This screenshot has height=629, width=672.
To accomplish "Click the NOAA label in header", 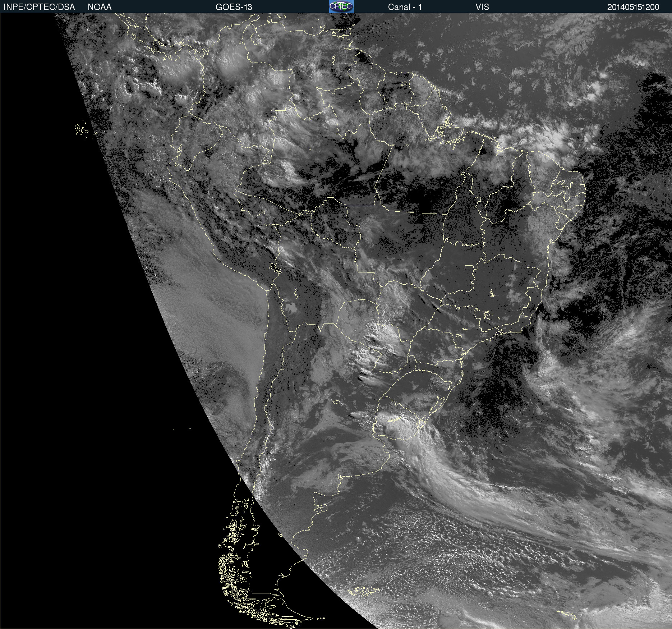I will click(x=100, y=7).
